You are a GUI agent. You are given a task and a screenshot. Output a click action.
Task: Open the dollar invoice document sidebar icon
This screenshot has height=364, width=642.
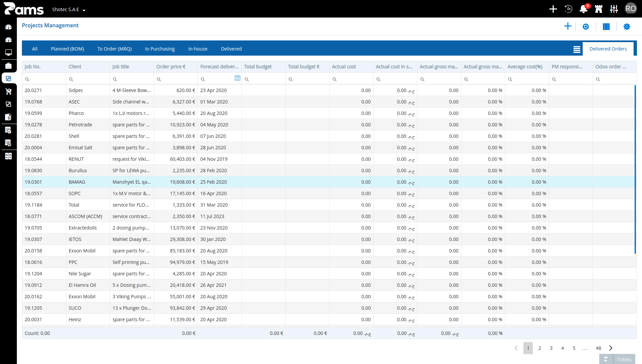coord(8,117)
